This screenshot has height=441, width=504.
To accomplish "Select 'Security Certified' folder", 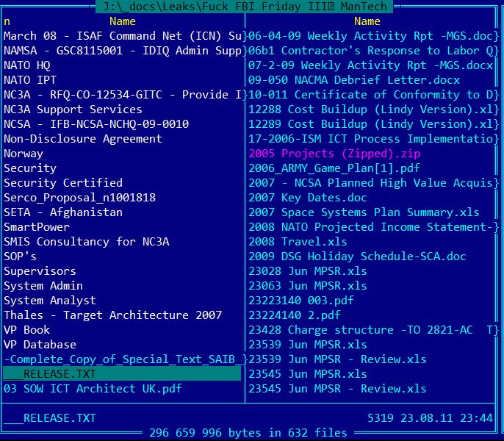I will click(x=63, y=183).
